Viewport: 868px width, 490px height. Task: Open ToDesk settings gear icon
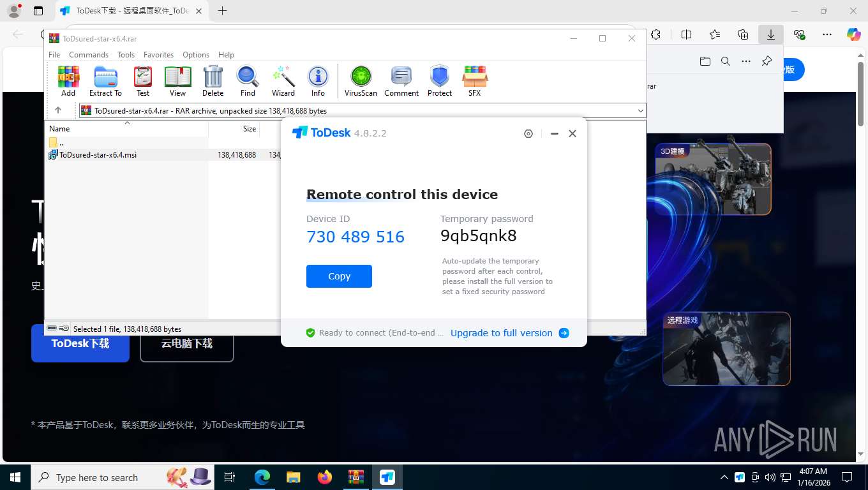click(x=528, y=133)
